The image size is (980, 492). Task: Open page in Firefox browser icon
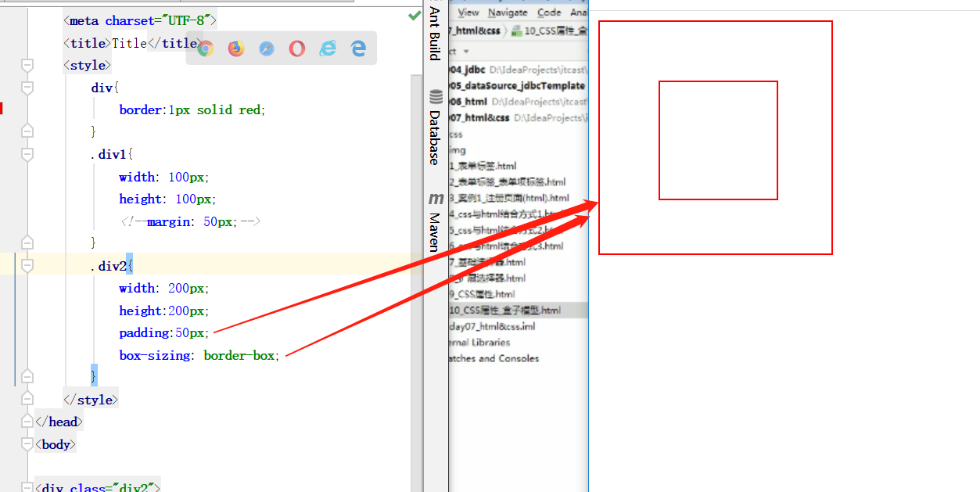235,48
